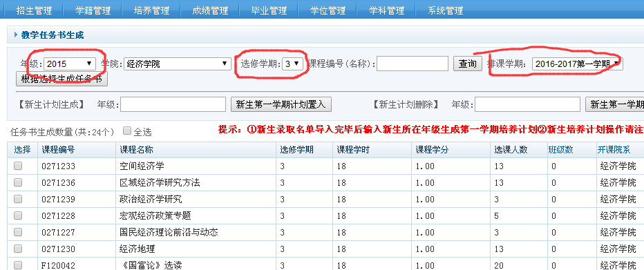Viewport: 644px width, 270px height.
Task: Open the 系统管理 menu
Action: point(445,10)
